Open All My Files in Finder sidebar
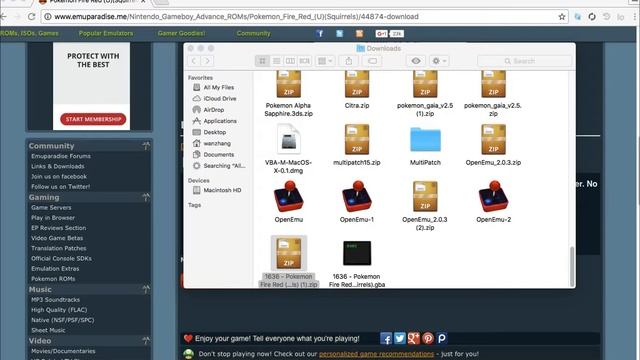640x360 pixels. (219, 87)
